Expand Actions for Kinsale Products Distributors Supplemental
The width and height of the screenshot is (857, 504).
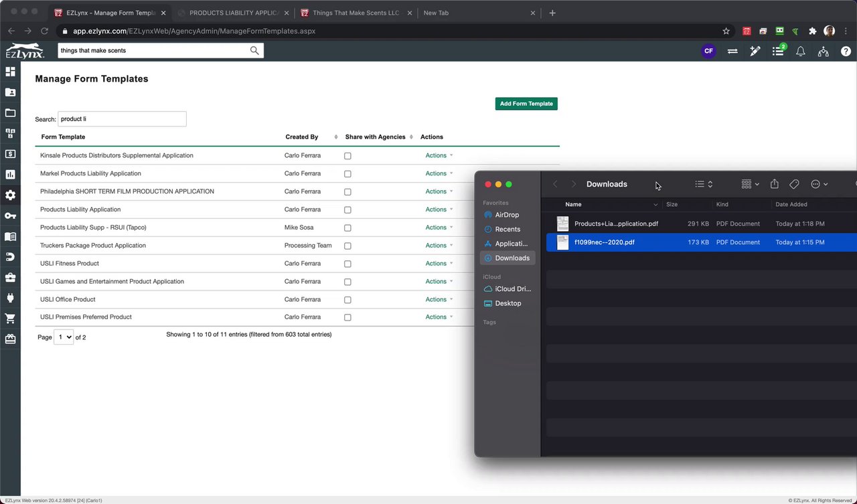[439, 155]
